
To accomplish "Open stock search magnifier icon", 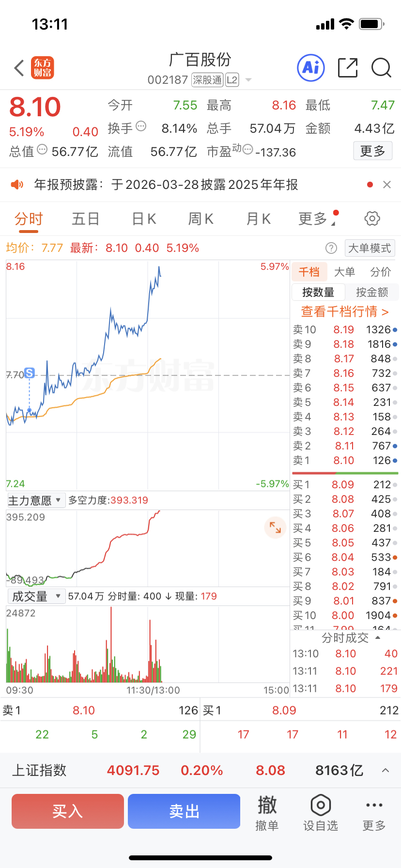I will pyautogui.click(x=381, y=68).
